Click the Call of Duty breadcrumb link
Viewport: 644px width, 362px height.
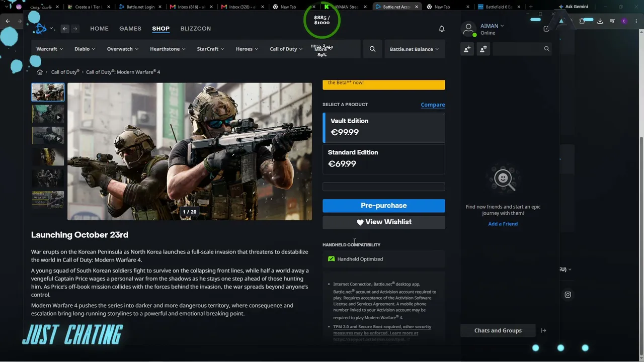[x=65, y=72]
